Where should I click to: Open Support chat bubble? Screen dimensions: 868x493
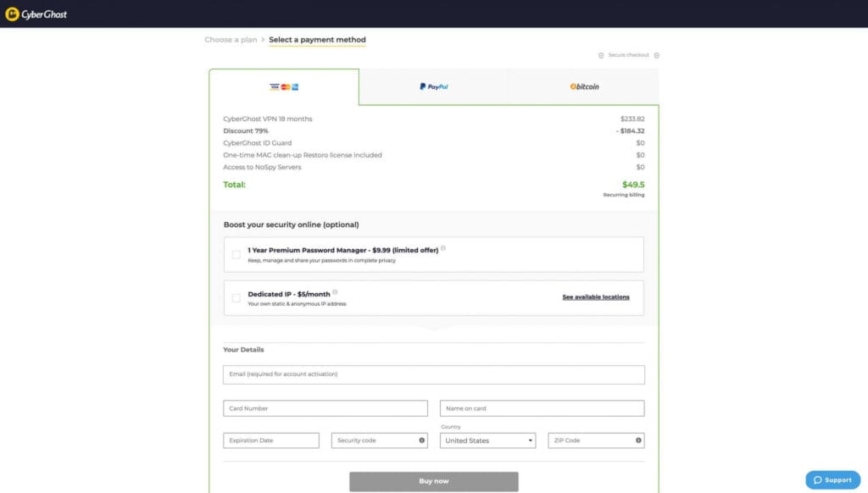pos(832,479)
